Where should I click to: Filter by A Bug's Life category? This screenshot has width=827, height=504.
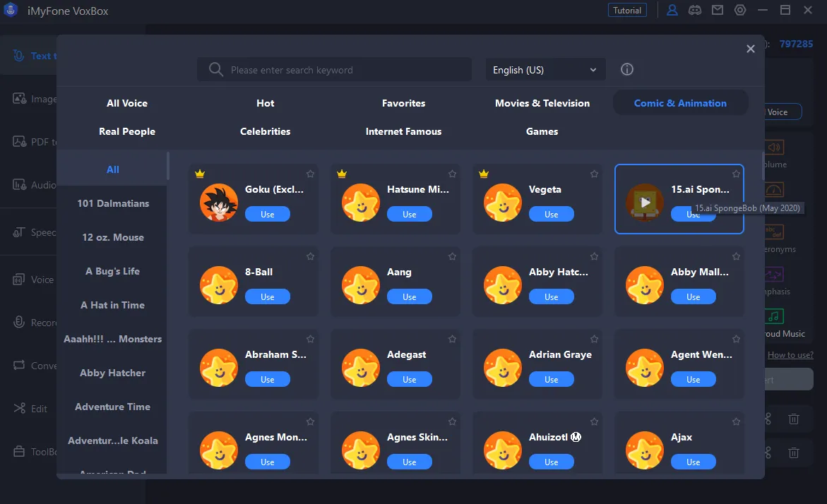(x=113, y=271)
